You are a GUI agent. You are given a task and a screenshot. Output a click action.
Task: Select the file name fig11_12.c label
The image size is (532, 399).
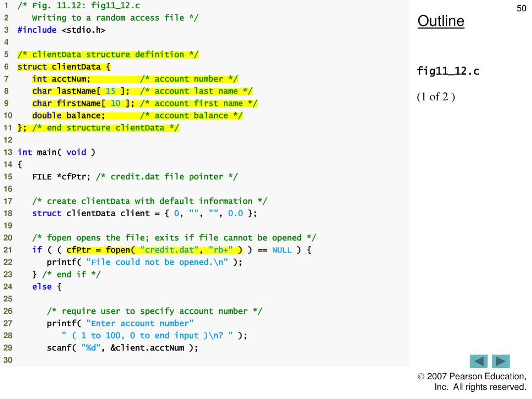click(x=448, y=71)
